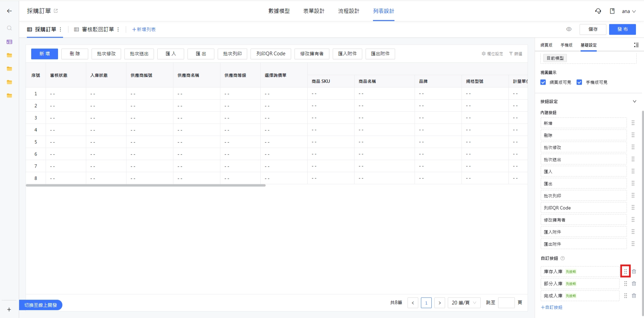644x318 pixels.
Task: Switch to 流程設計 tab
Action: [349, 11]
